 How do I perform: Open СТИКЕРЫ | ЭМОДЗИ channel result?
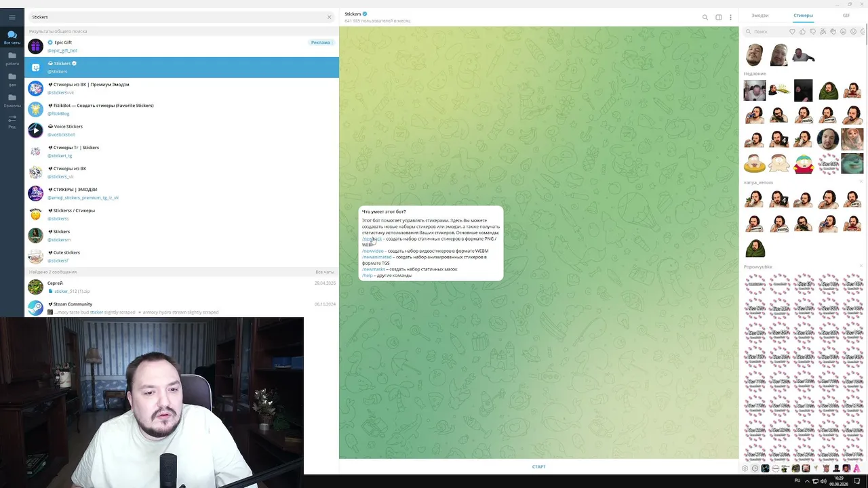[182, 193]
